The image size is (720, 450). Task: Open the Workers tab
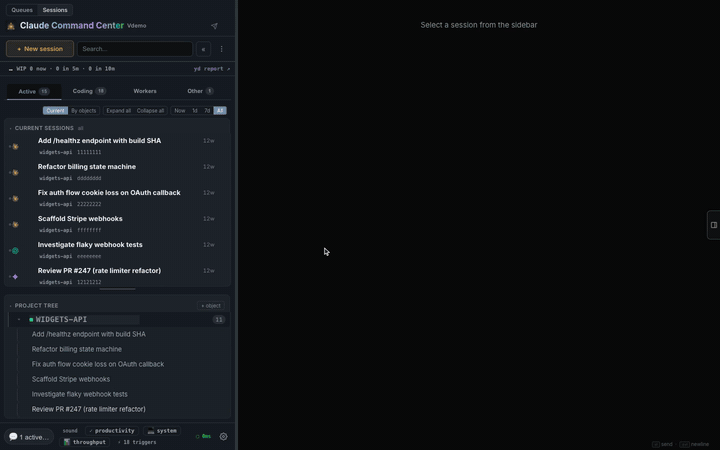tap(145, 91)
